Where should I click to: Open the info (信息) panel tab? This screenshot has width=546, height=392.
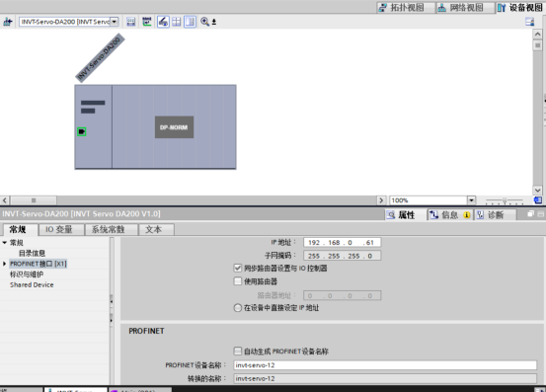tap(449, 215)
